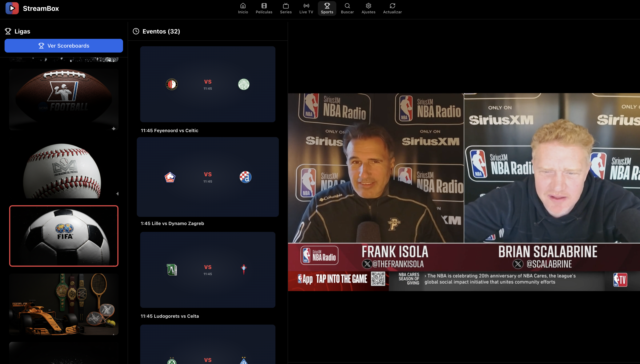Click the clock icon beside Eventos

136,31
